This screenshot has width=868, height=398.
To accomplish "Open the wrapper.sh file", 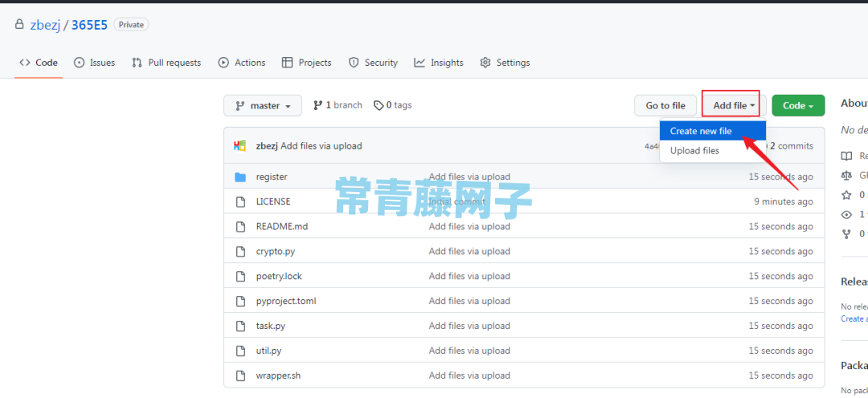I will coord(278,375).
